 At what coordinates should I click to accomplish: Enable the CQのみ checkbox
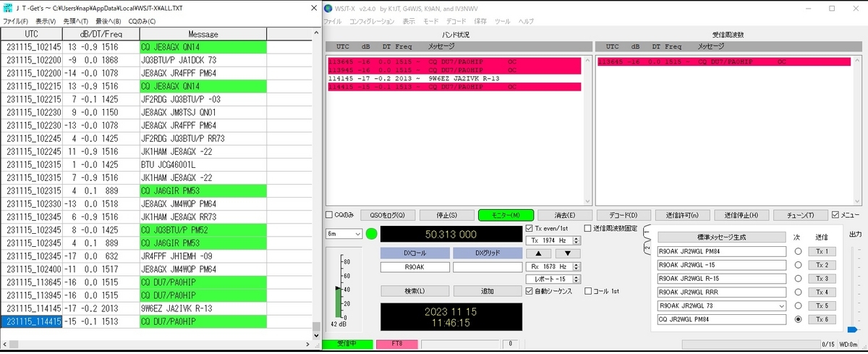(x=329, y=215)
